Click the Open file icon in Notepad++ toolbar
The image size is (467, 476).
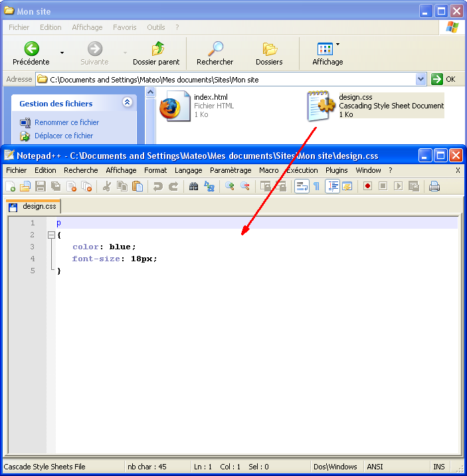point(25,186)
